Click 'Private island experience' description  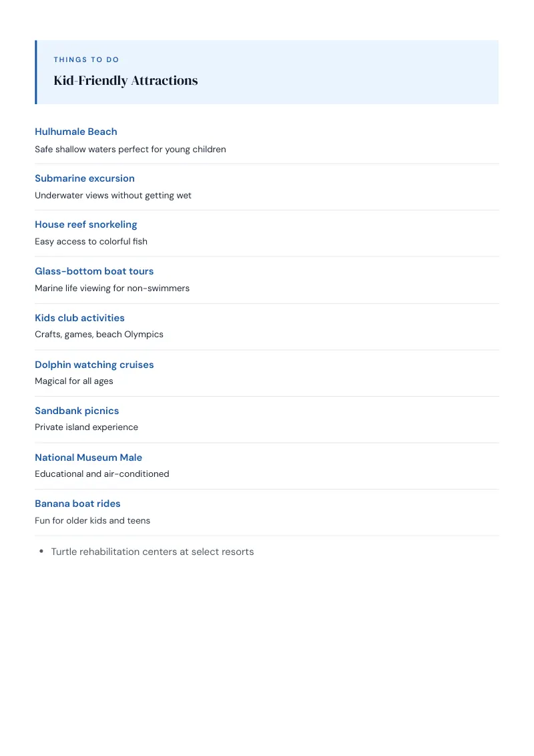pyautogui.click(x=86, y=427)
